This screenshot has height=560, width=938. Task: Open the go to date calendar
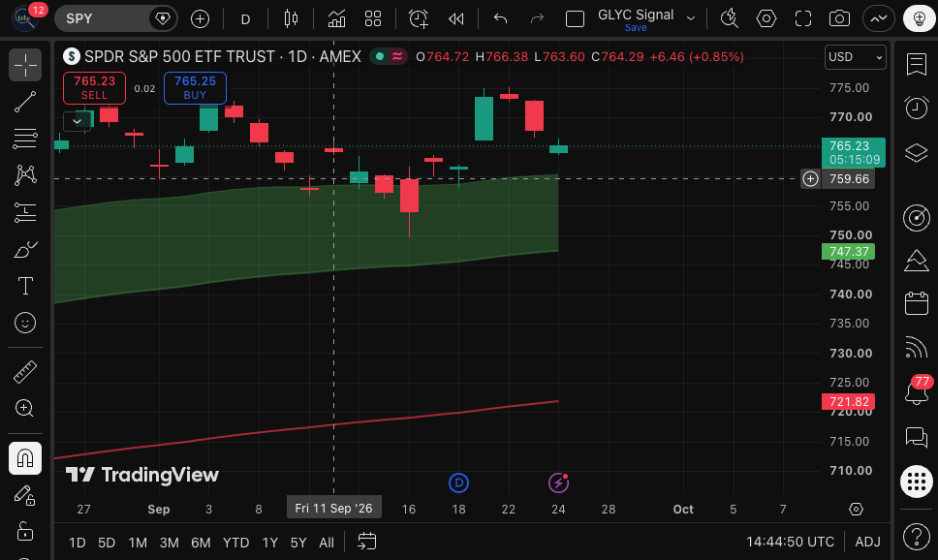click(x=366, y=542)
